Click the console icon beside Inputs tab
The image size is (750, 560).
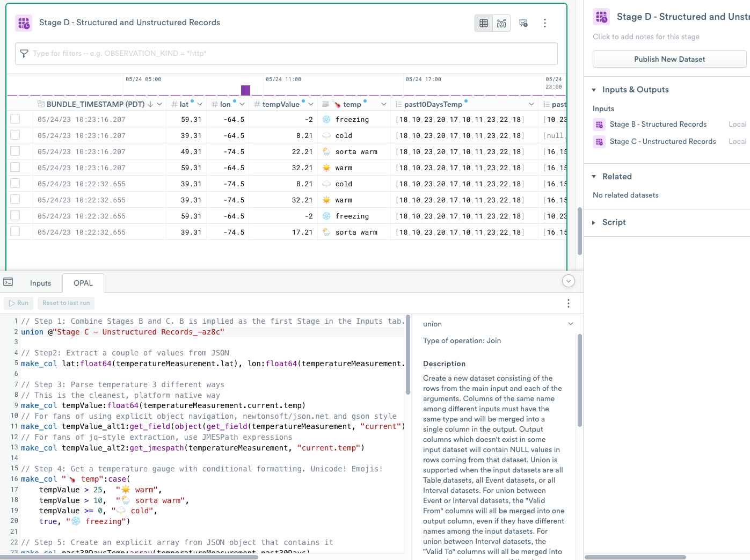point(8,282)
